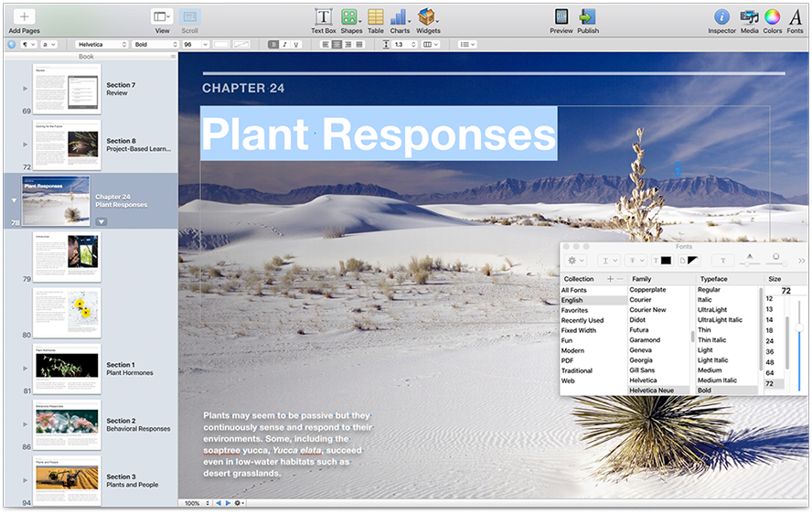Show the Media browser
This screenshot has width=812, height=514.
(749, 17)
